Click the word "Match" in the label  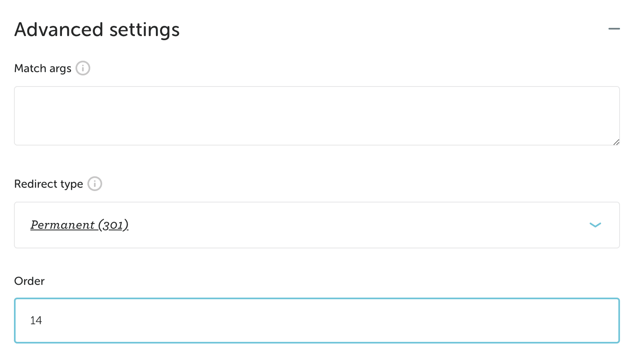tap(30, 68)
